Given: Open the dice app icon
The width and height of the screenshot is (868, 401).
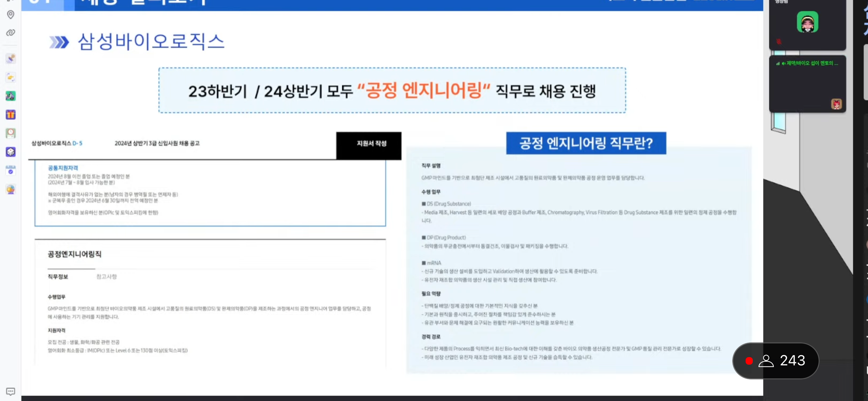Looking at the screenshot, I should [11, 152].
